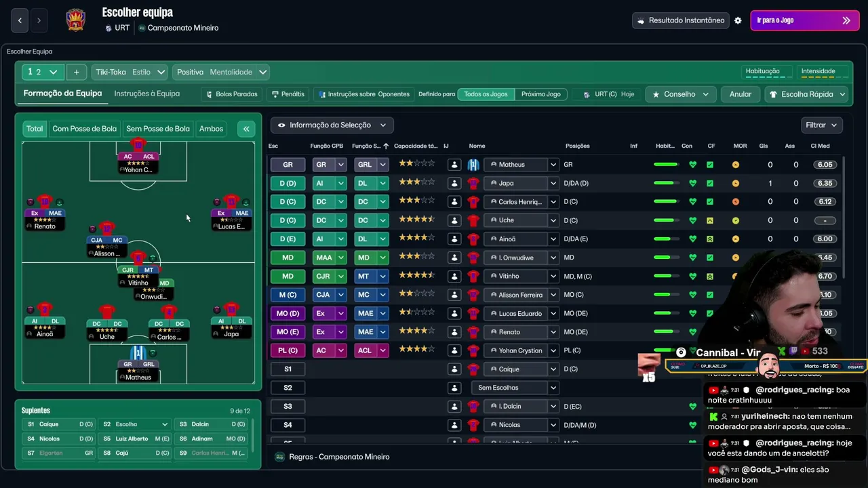Click the morale icon in Uche row
The image size is (868, 488).
click(736, 220)
